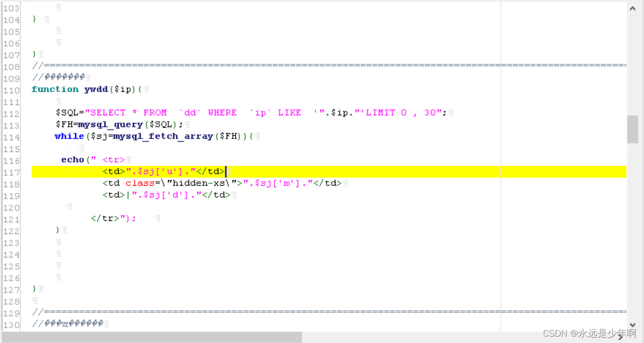This screenshot has width=644, height=343.
Task: Click the comment separator on line 108
Action: [329, 65]
